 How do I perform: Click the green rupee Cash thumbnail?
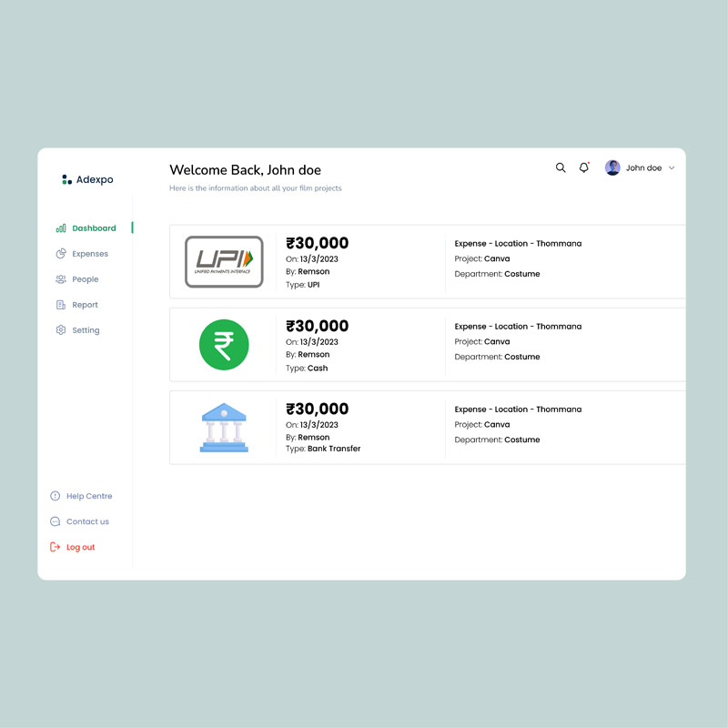point(224,345)
